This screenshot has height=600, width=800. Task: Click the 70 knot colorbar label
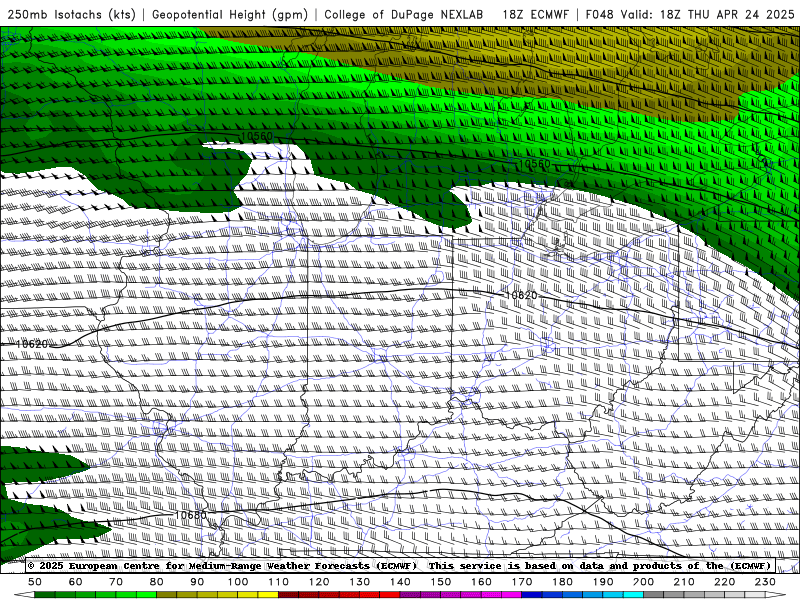(116, 582)
